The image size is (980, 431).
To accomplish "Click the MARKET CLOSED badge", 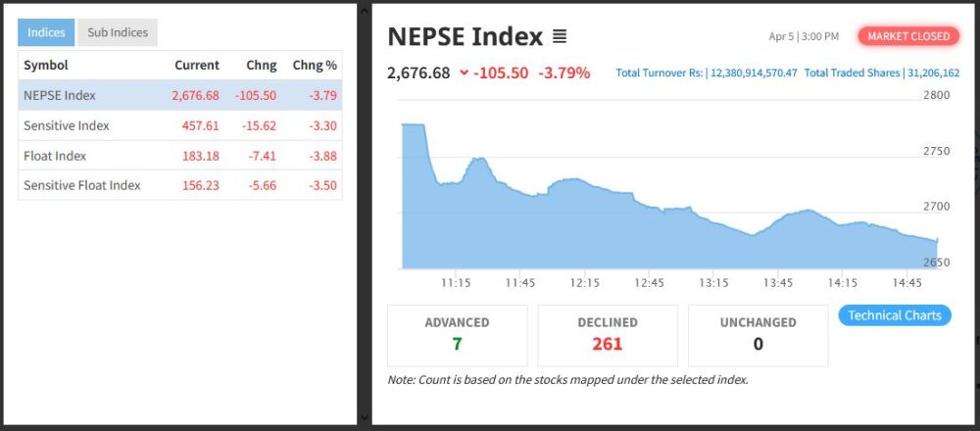I will 908,36.
